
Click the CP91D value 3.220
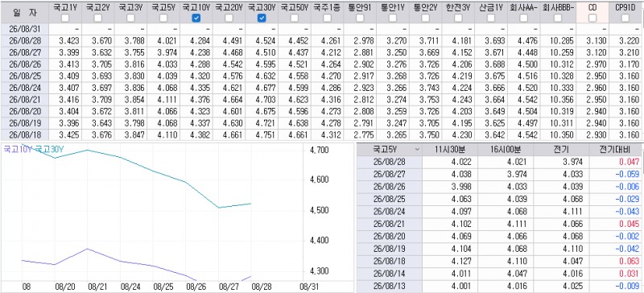tap(630, 41)
